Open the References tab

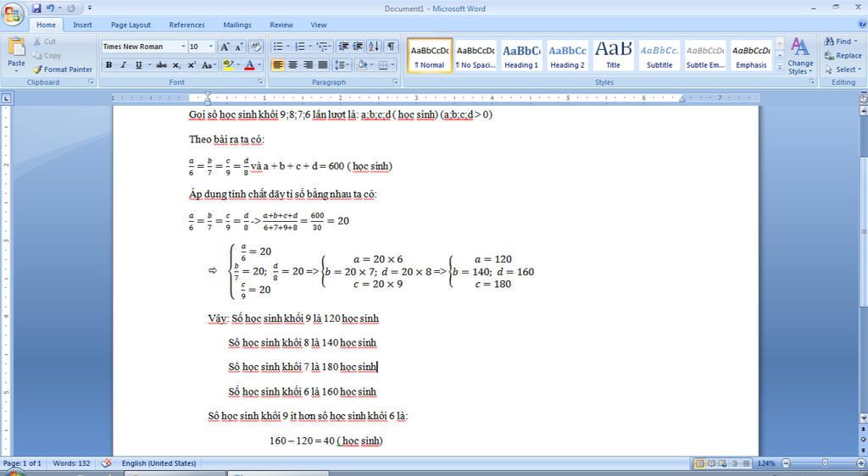tap(186, 25)
